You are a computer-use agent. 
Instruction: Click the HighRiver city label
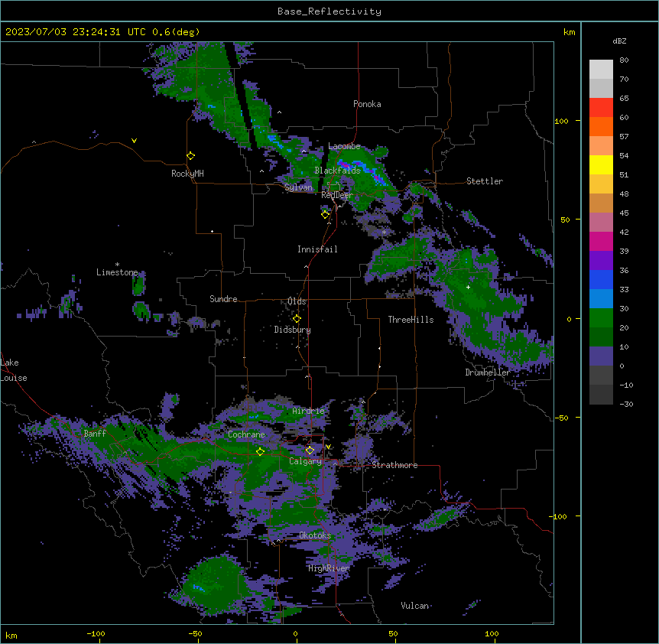tap(329, 568)
